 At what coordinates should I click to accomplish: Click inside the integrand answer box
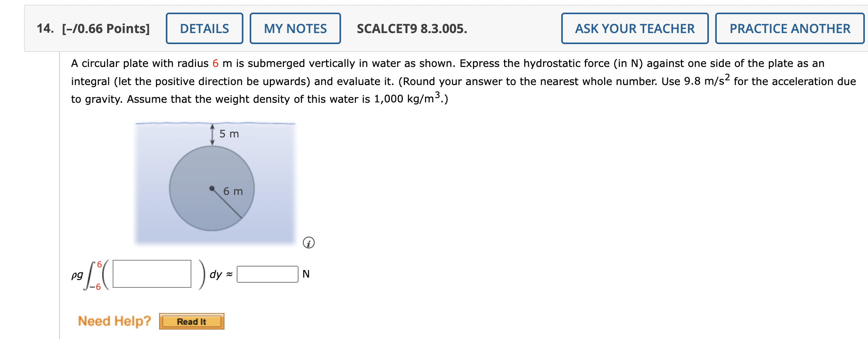[x=152, y=274]
